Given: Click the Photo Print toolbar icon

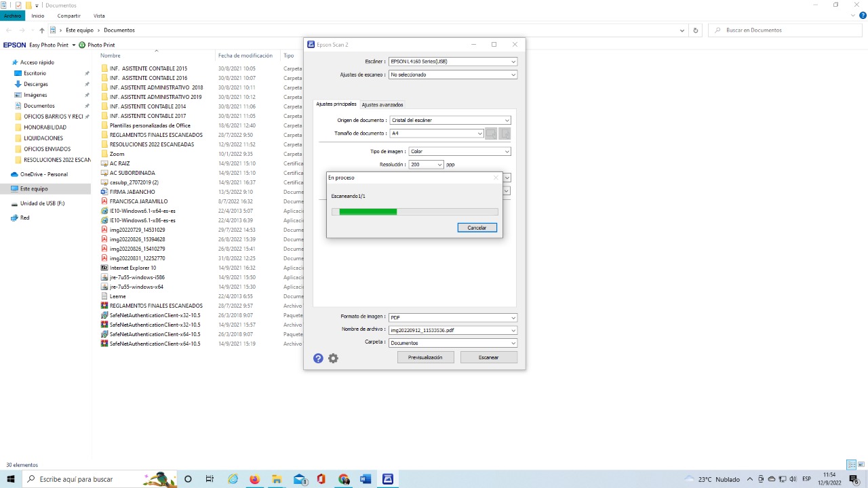Looking at the screenshot, I should click(97, 45).
